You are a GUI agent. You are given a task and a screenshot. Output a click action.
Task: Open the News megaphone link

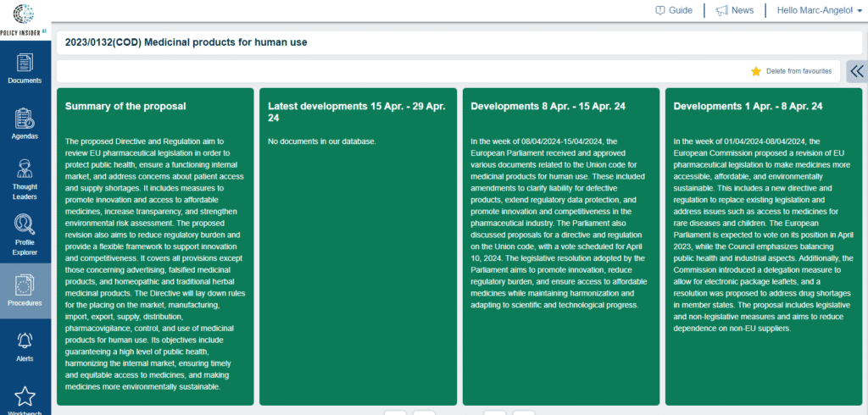pyautogui.click(x=735, y=10)
